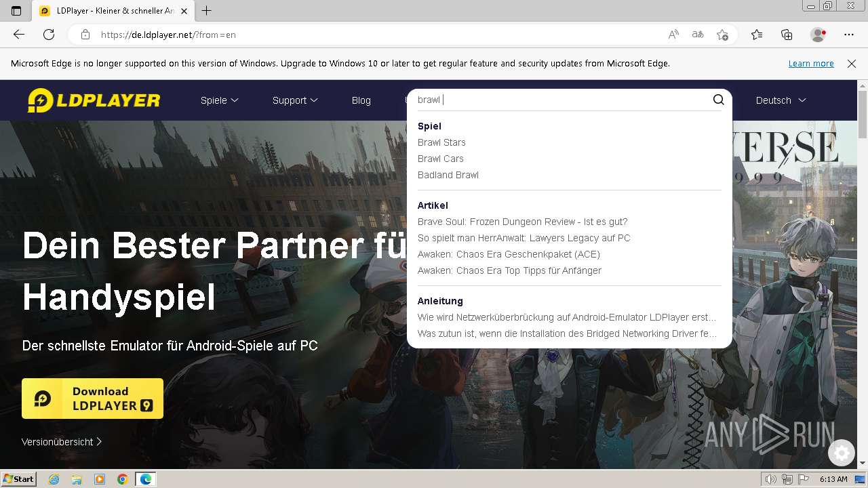Open Edge Settings and more menu
This screenshot has height=488, width=868.
pos(849,35)
